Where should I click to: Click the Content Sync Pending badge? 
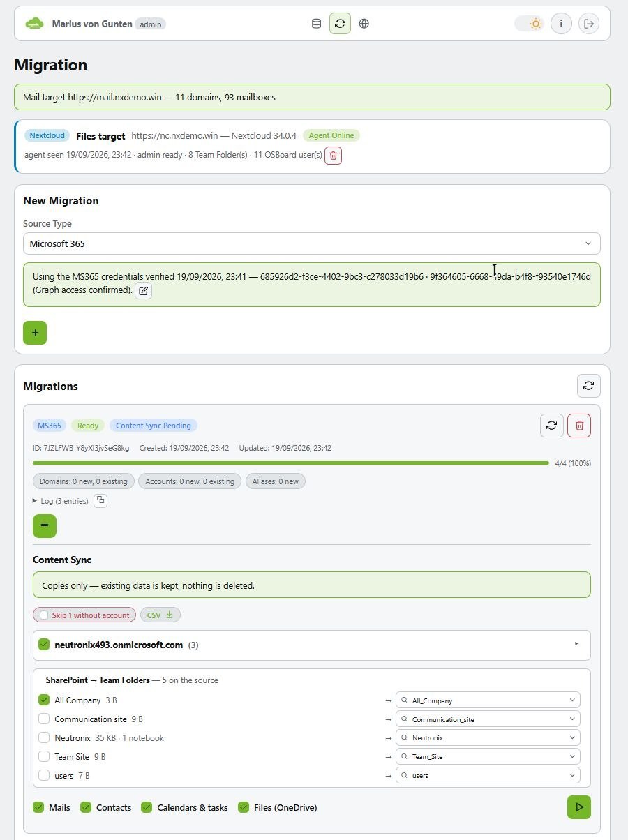click(x=154, y=426)
